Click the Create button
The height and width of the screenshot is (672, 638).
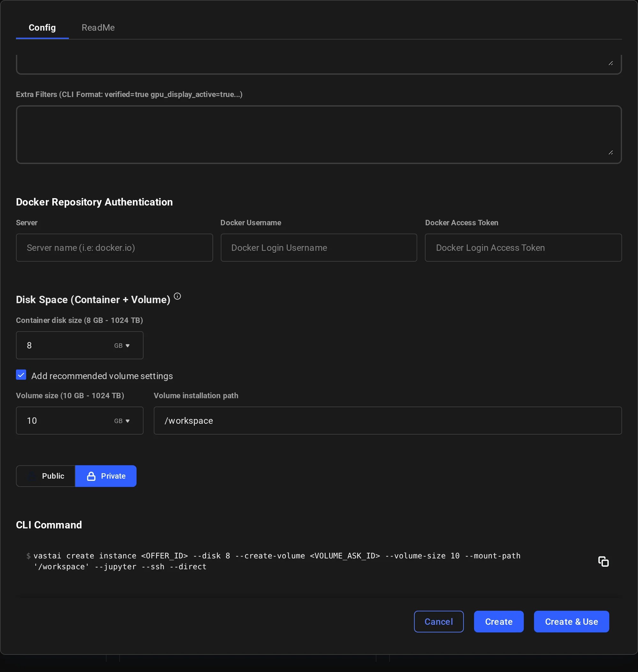(x=499, y=622)
